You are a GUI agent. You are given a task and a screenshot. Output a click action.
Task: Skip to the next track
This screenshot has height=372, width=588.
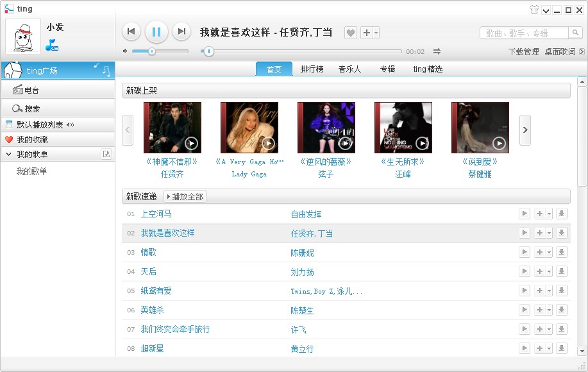click(181, 31)
